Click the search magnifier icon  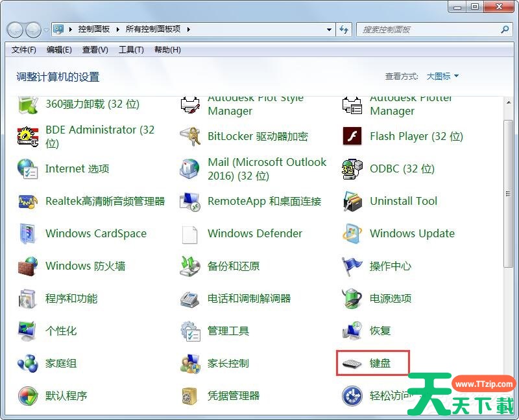(x=505, y=29)
